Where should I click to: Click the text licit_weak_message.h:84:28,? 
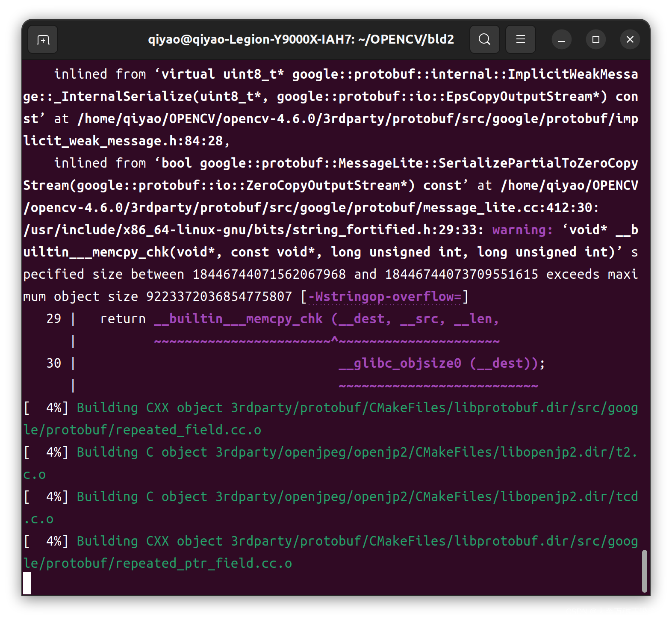pos(127,141)
